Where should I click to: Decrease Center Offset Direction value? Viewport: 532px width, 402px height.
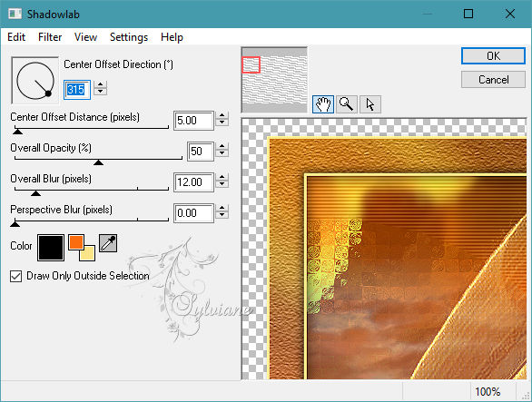[x=101, y=92]
